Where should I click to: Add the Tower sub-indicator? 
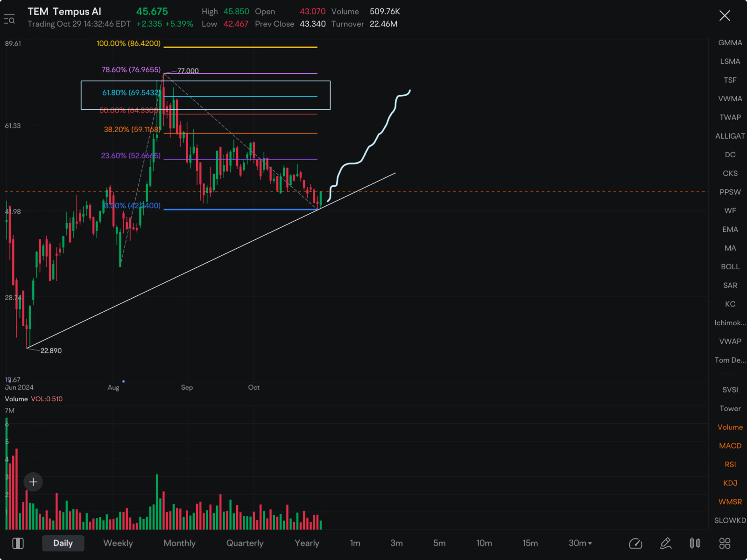[730, 408]
